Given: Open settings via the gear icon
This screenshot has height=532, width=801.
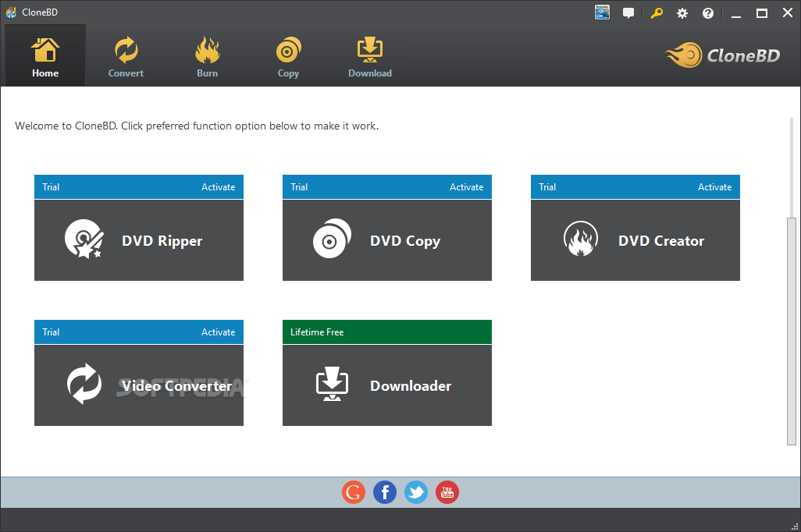Looking at the screenshot, I should (682, 13).
